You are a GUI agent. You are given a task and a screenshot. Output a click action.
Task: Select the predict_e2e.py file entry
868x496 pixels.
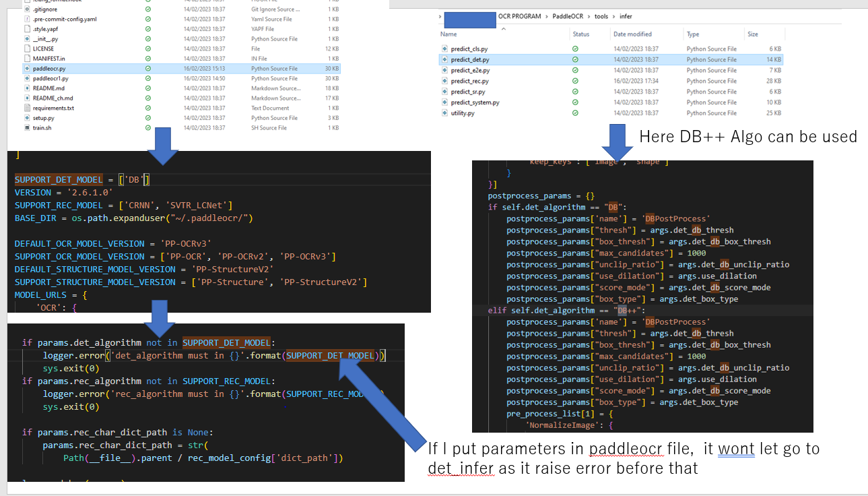471,70
